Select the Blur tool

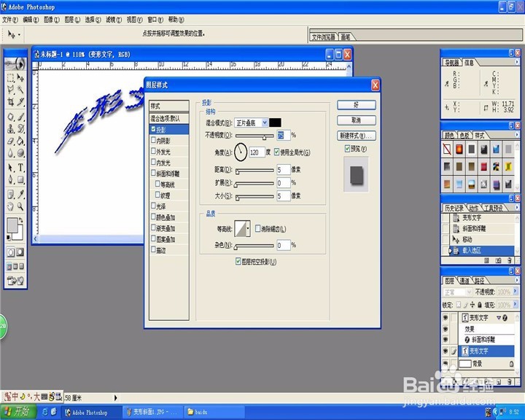11,153
